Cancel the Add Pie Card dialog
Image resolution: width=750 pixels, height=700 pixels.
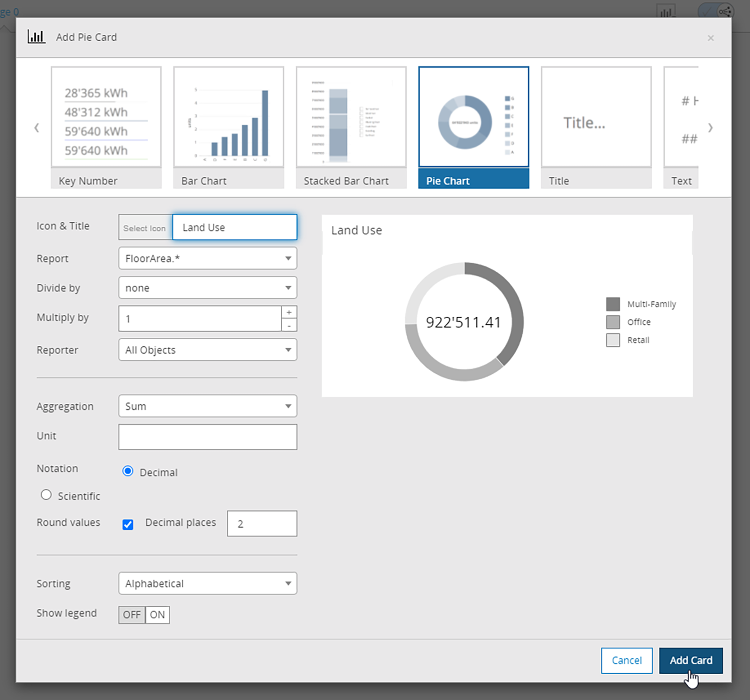coord(627,661)
